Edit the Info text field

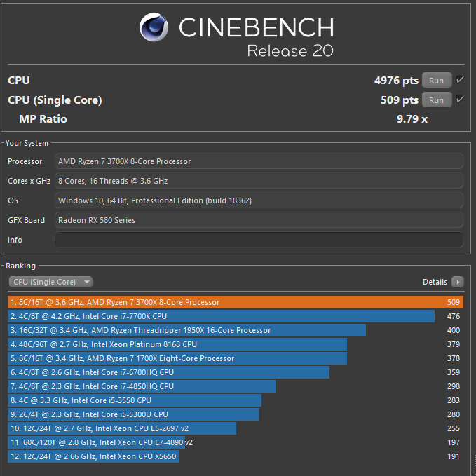click(x=259, y=240)
